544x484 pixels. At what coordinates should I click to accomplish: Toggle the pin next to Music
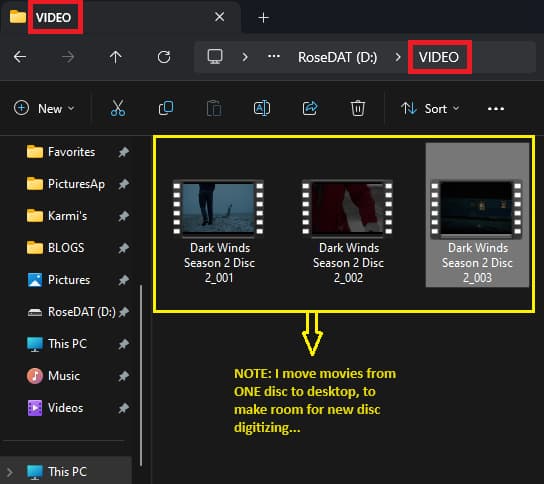pos(124,376)
